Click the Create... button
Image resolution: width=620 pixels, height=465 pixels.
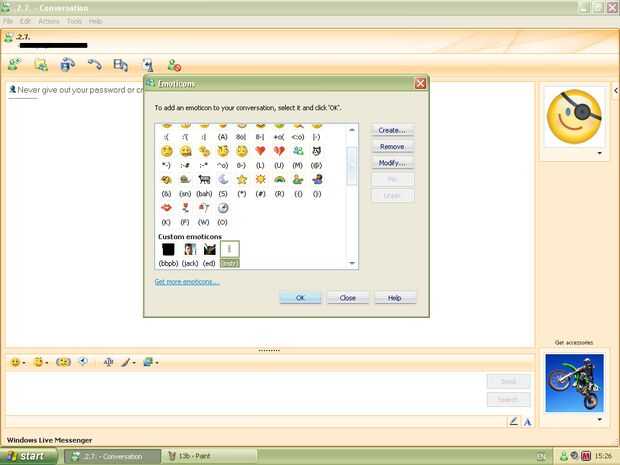[x=392, y=130]
